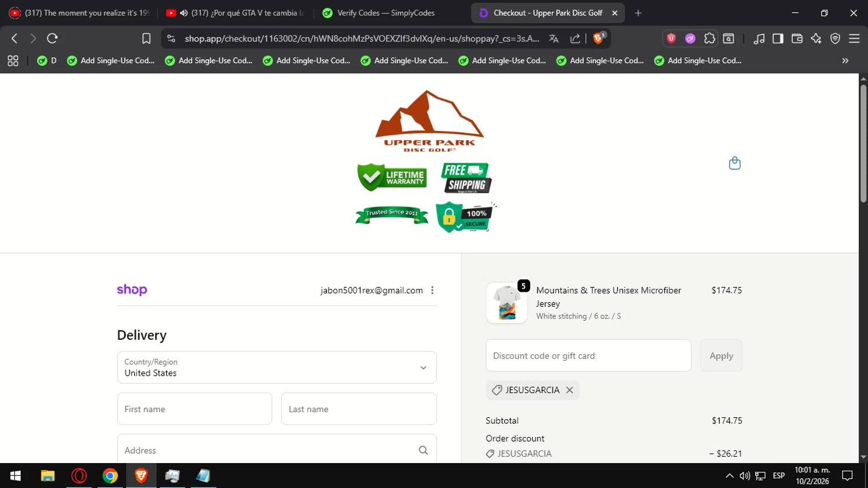Screen dimensions: 868x488
Task: Open the three-dot menu next to email
Action: pyautogui.click(x=432, y=291)
